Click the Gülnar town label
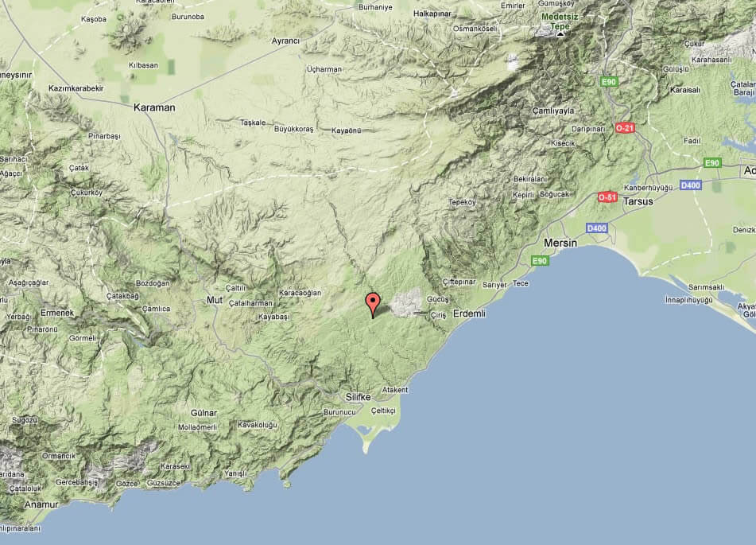This screenshot has width=756, height=545. click(x=204, y=413)
